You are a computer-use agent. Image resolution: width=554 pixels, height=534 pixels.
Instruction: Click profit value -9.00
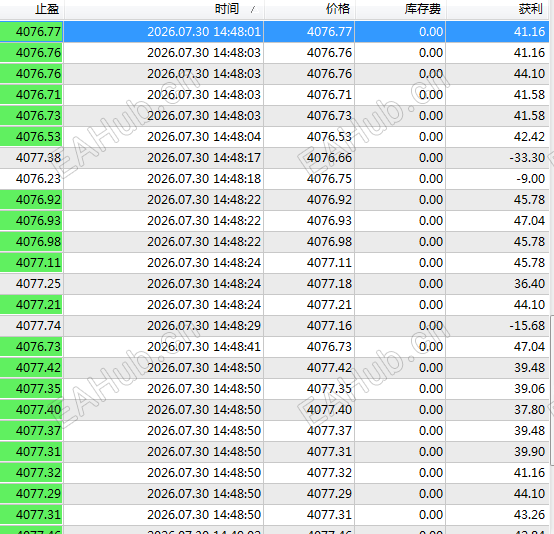[531, 179]
